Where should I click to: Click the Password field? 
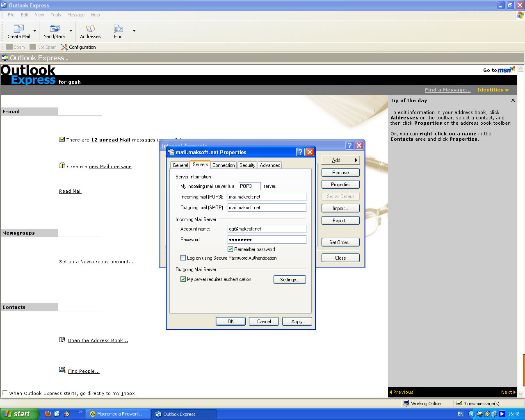coord(267,240)
